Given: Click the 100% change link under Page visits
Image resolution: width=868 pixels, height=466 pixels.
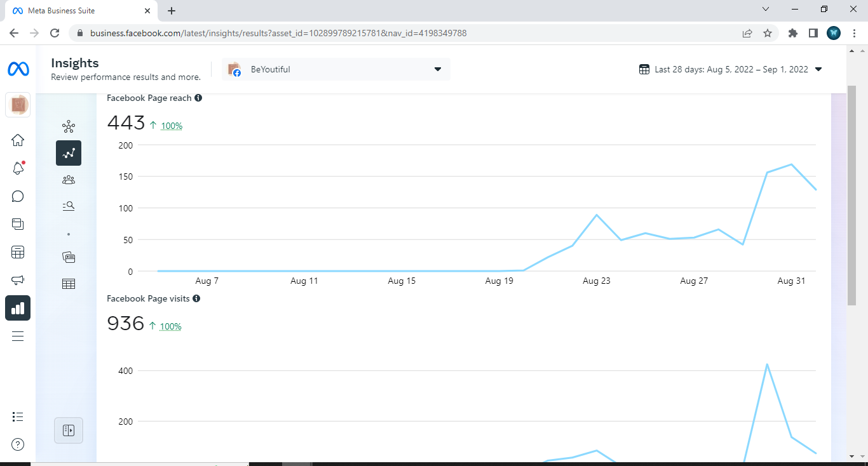Looking at the screenshot, I should [171, 326].
